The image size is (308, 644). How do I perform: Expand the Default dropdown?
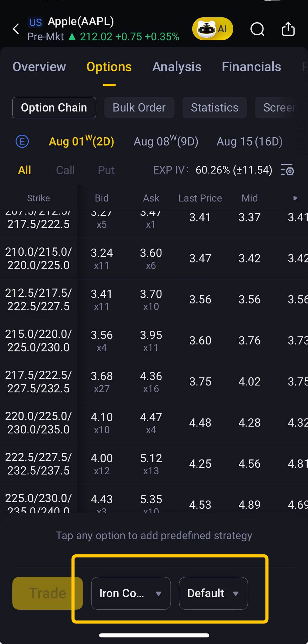pyautogui.click(x=213, y=593)
